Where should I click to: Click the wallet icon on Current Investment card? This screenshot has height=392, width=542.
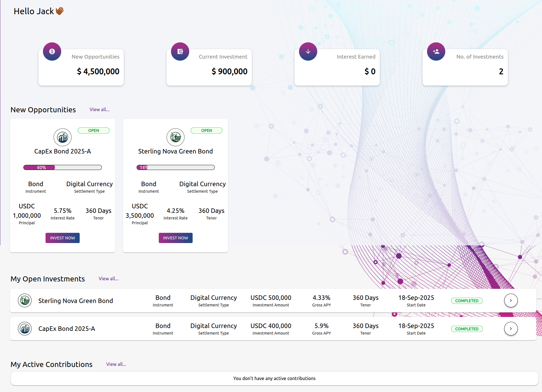(x=180, y=51)
